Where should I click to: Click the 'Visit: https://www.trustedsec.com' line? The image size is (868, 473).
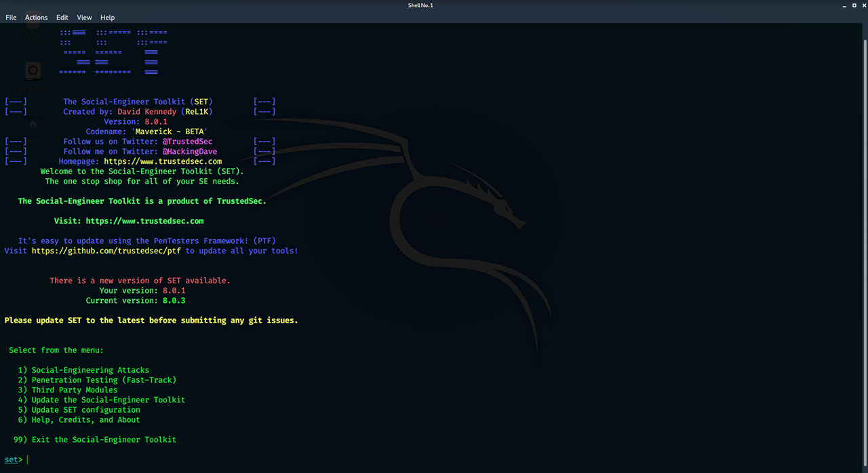tap(129, 221)
